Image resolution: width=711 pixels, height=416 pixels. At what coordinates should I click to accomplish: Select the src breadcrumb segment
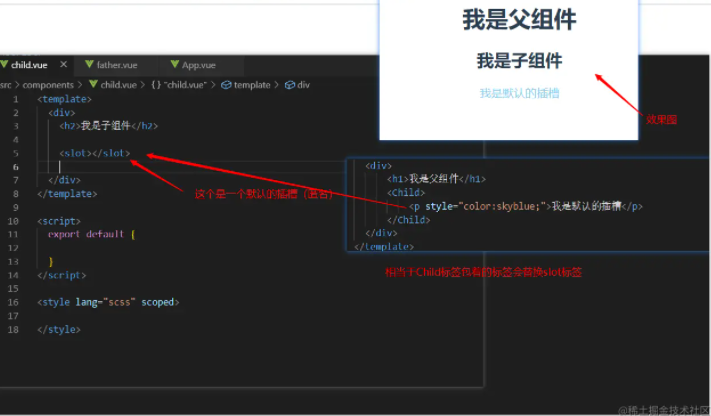pyautogui.click(x=5, y=85)
